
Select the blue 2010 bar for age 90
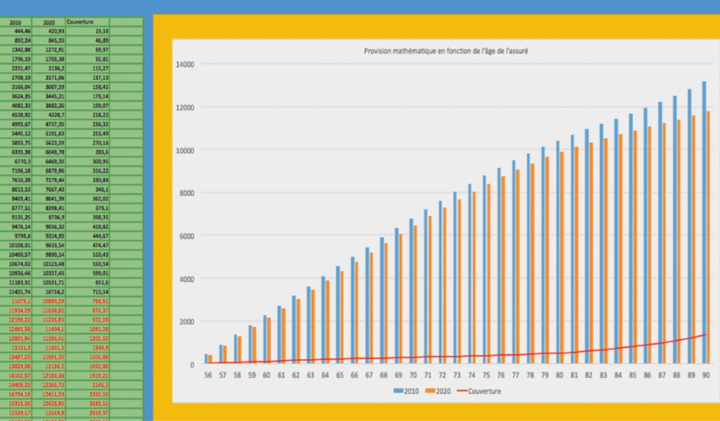coord(703,222)
